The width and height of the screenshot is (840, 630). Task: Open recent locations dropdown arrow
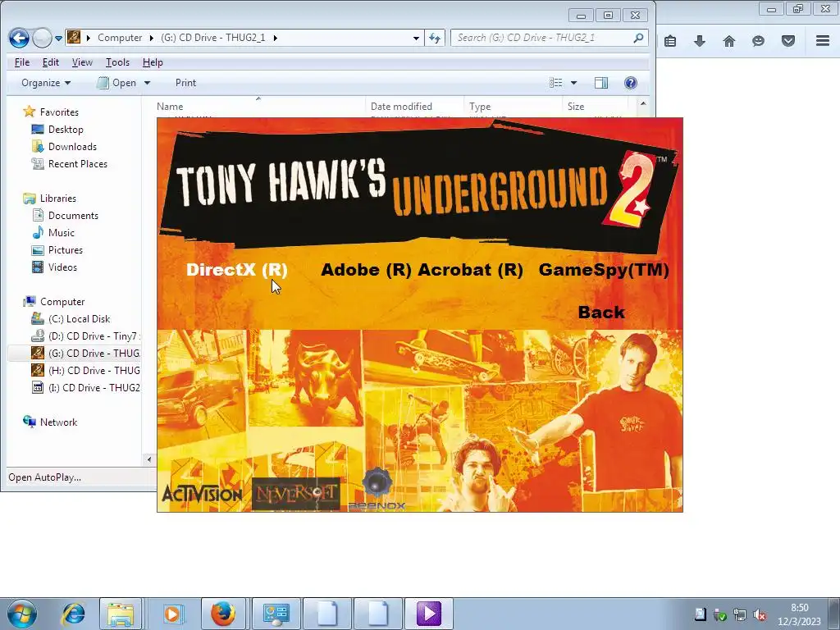[58, 38]
